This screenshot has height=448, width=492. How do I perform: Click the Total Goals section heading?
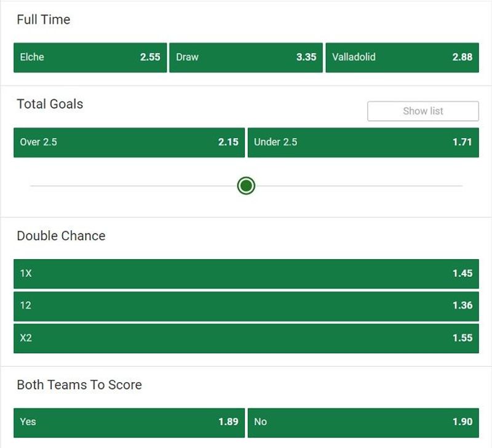(50, 104)
